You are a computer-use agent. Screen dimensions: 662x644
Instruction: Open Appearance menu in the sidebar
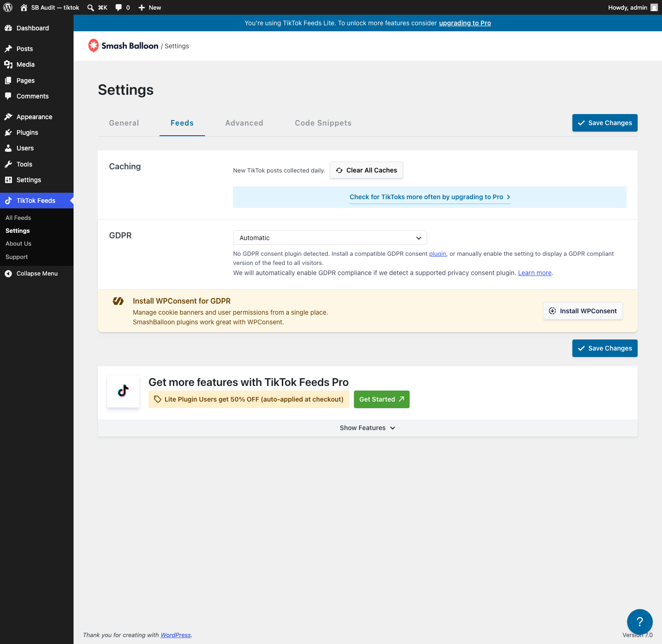37,117
